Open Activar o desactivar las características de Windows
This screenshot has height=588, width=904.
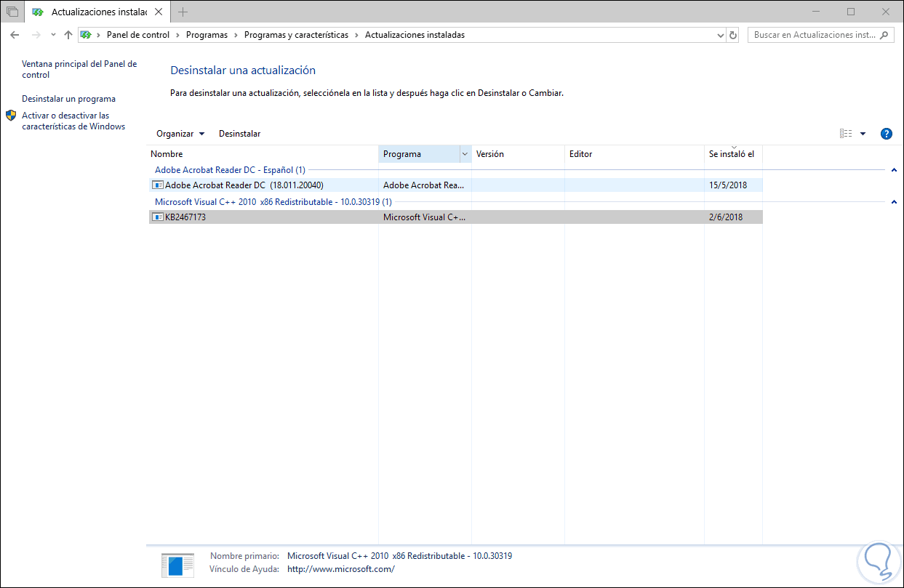[73, 121]
